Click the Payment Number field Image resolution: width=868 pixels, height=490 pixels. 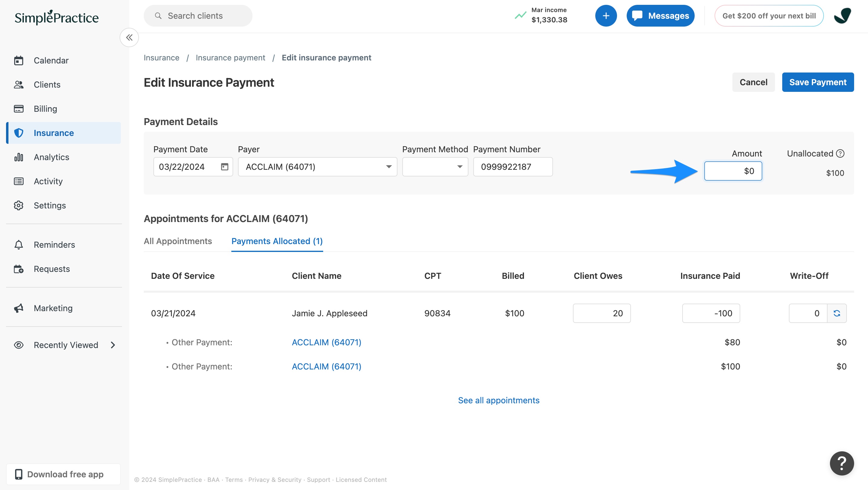(x=513, y=166)
